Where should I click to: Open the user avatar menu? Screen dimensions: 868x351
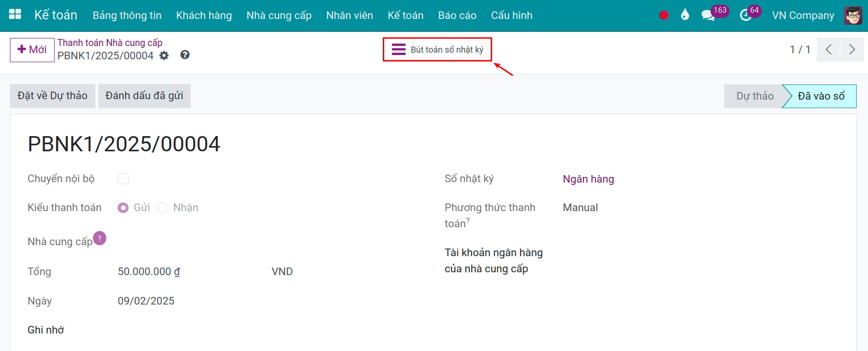point(853,15)
